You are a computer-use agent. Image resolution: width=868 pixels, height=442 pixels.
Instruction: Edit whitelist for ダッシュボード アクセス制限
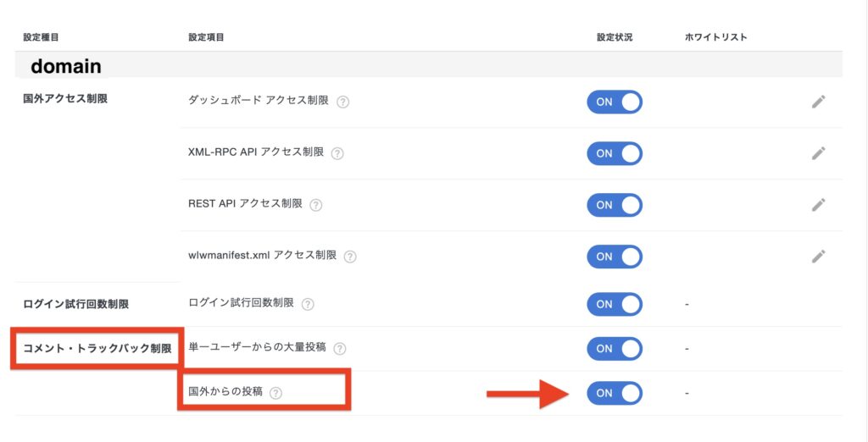pyautogui.click(x=818, y=102)
